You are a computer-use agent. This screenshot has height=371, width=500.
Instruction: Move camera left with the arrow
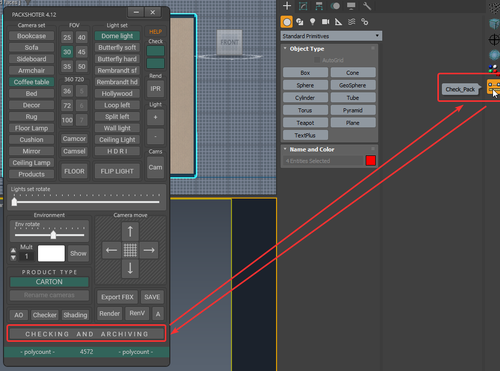click(x=111, y=250)
